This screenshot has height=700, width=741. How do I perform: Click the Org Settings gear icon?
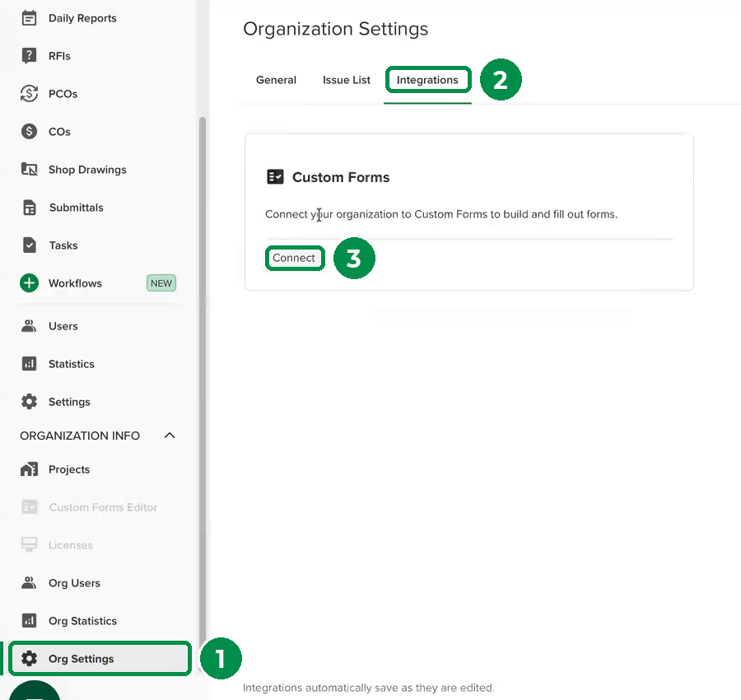point(29,658)
